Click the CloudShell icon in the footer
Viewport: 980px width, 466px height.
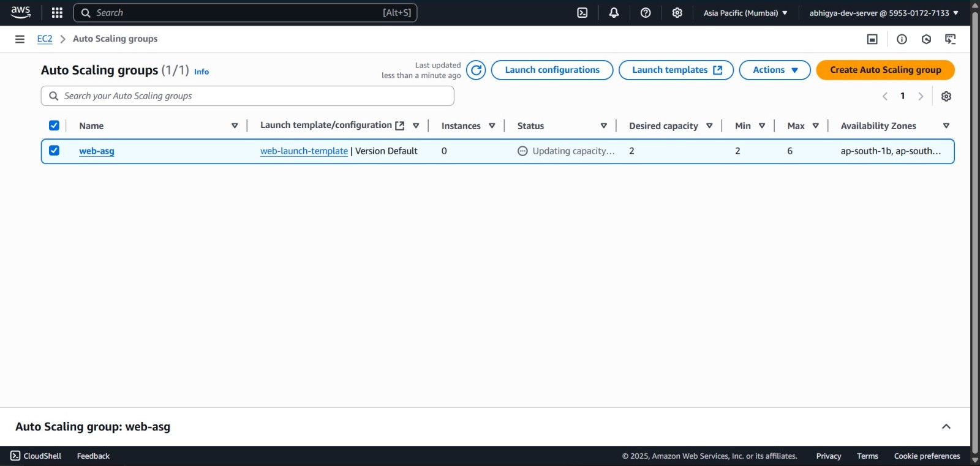tap(15, 456)
